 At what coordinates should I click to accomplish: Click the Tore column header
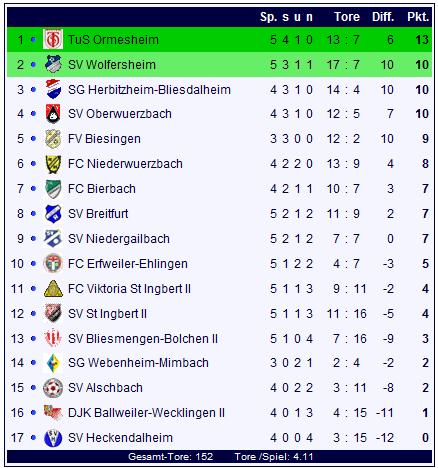(x=347, y=17)
